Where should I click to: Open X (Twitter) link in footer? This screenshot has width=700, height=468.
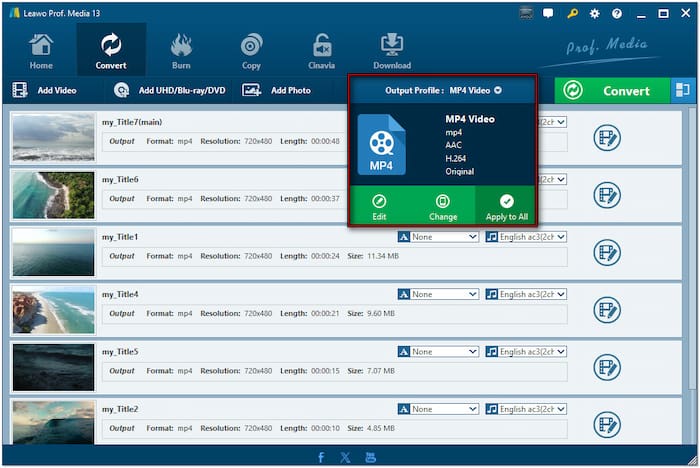pyautogui.click(x=345, y=457)
